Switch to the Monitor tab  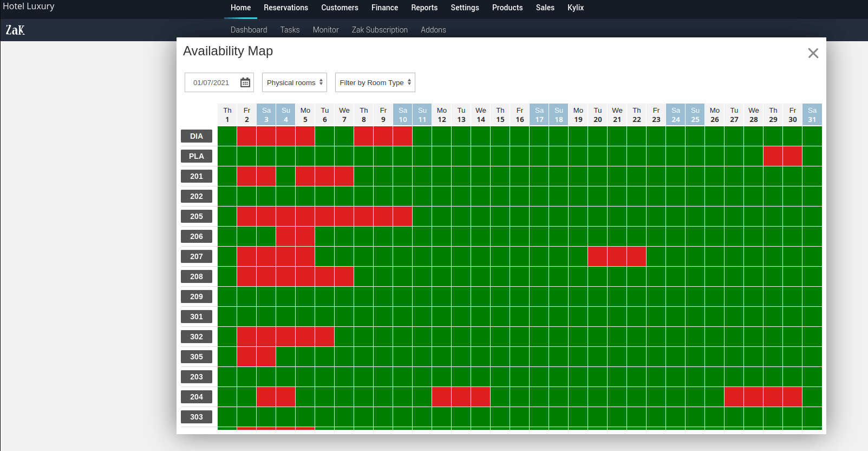(325, 30)
